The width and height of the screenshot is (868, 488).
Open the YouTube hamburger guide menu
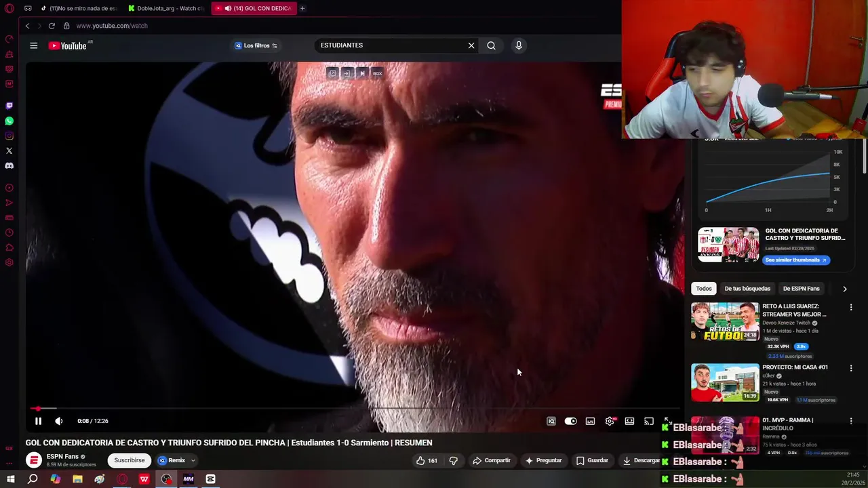point(33,45)
